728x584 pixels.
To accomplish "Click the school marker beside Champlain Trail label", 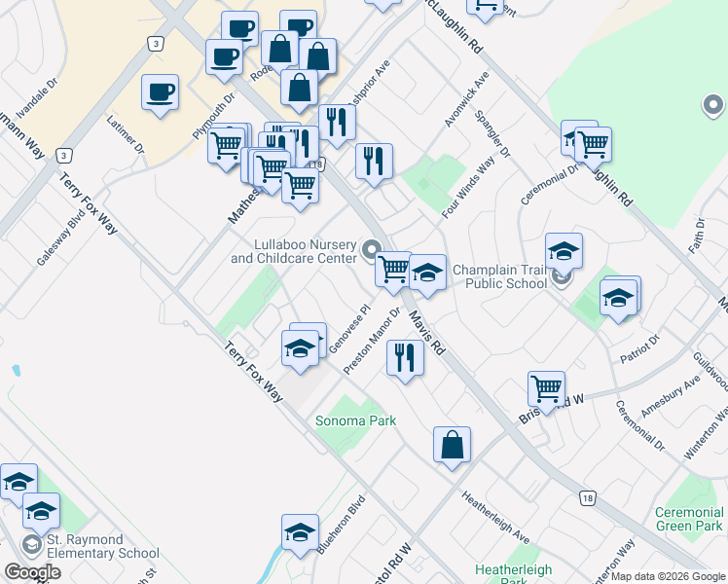I will (427, 275).
